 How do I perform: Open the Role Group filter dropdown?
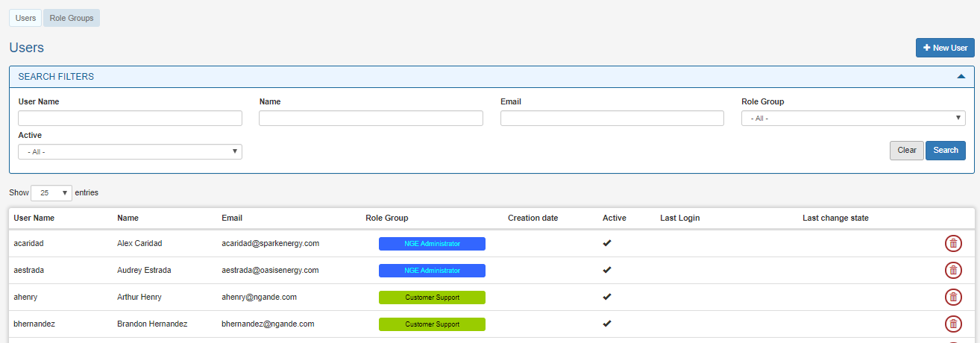click(853, 118)
